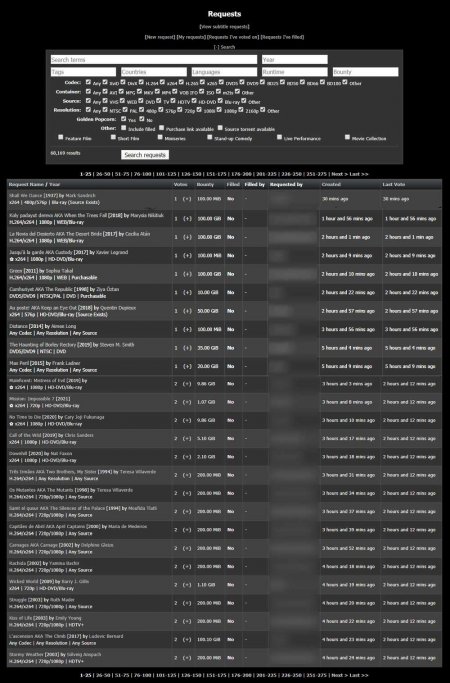The width and height of the screenshot is (450, 683).
Task: Focus the Search terms input field
Action: click(x=154, y=60)
